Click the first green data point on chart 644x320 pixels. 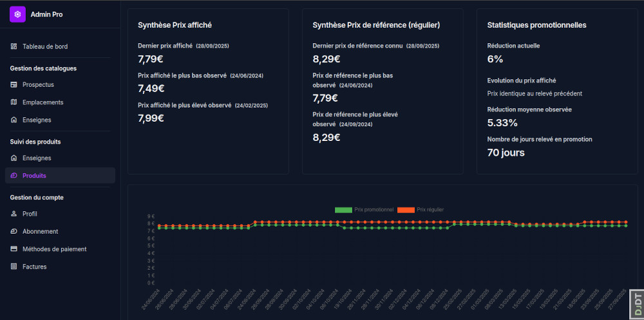coord(159,228)
